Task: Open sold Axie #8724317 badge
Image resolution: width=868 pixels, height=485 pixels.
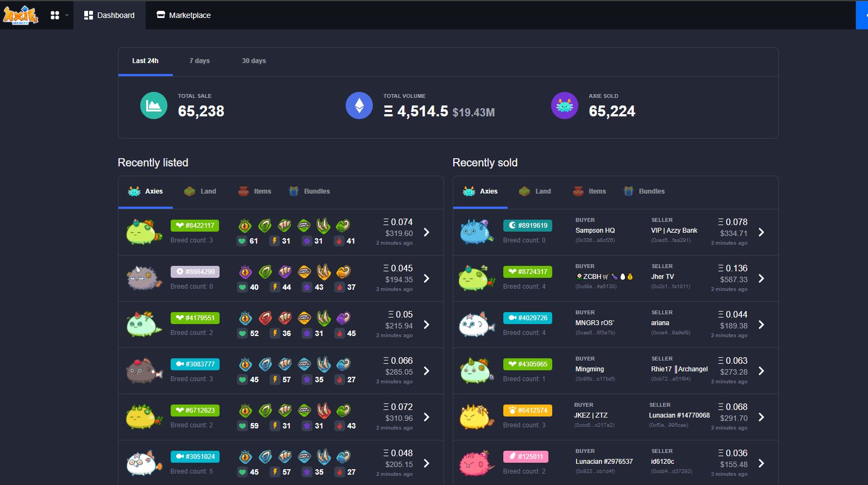Action: (527, 272)
